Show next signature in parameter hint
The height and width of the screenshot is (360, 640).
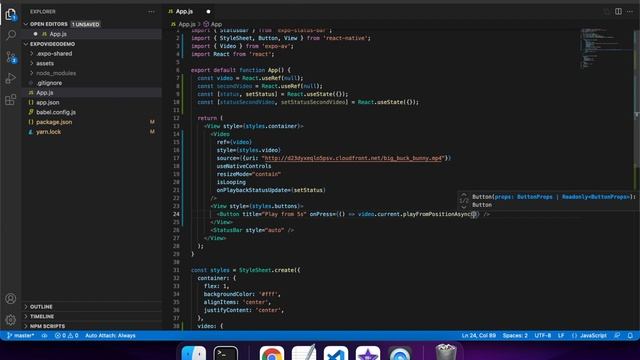coord(464,207)
